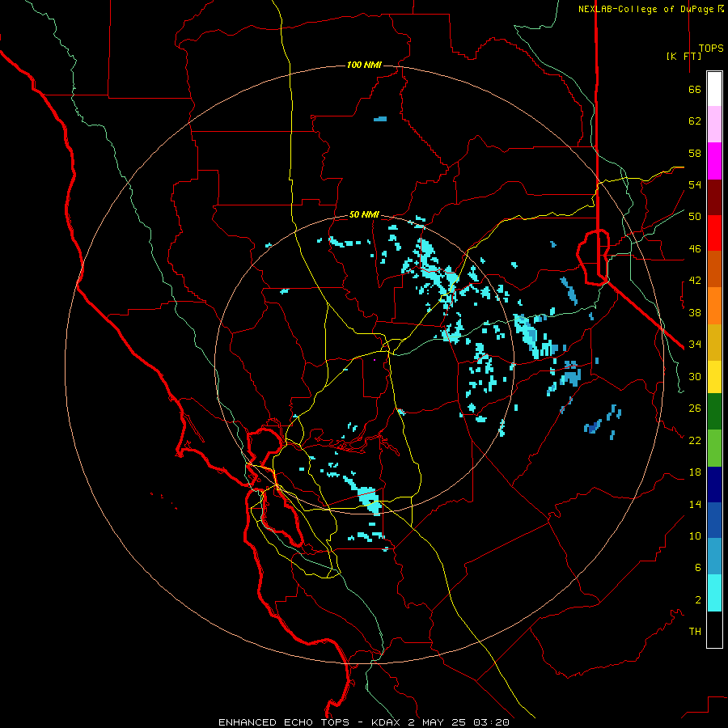Click the magenta legend swatch

click(714, 161)
